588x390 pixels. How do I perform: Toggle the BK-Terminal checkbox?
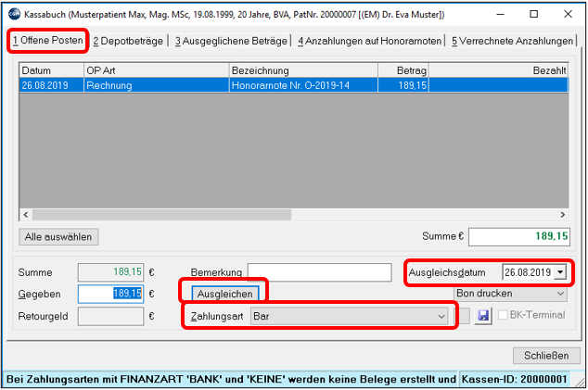tap(503, 315)
